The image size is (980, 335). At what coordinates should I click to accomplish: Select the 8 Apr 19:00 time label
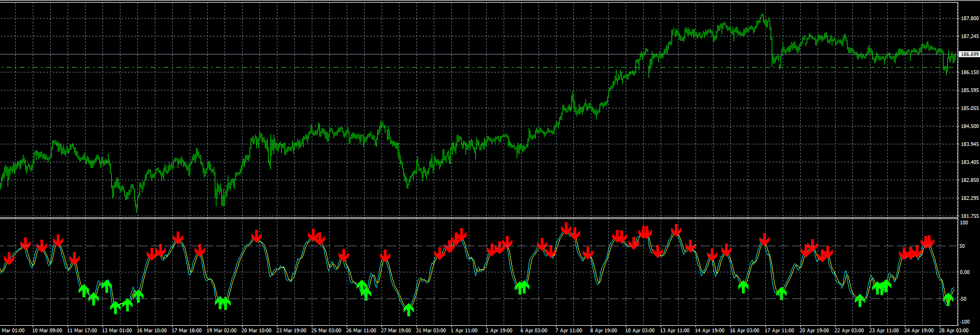pos(604,331)
